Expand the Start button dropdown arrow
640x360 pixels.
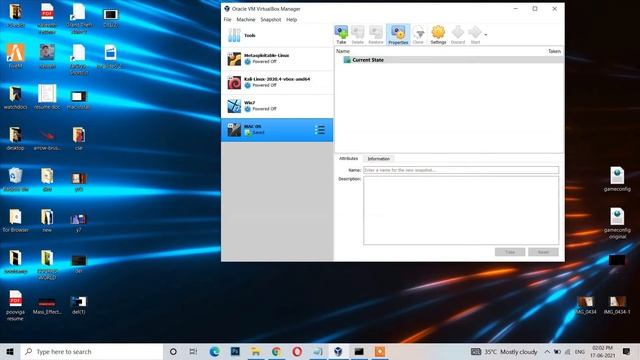(486, 35)
